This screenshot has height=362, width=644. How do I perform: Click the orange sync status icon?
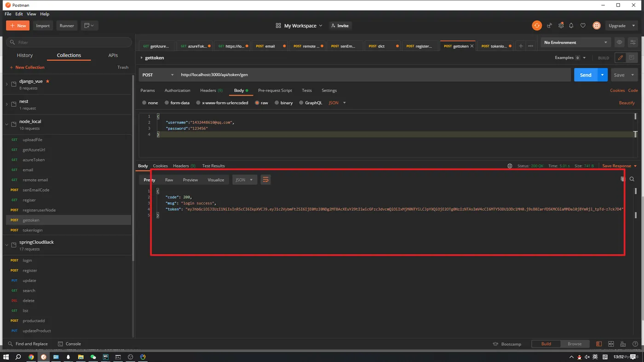pyautogui.click(x=537, y=26)
